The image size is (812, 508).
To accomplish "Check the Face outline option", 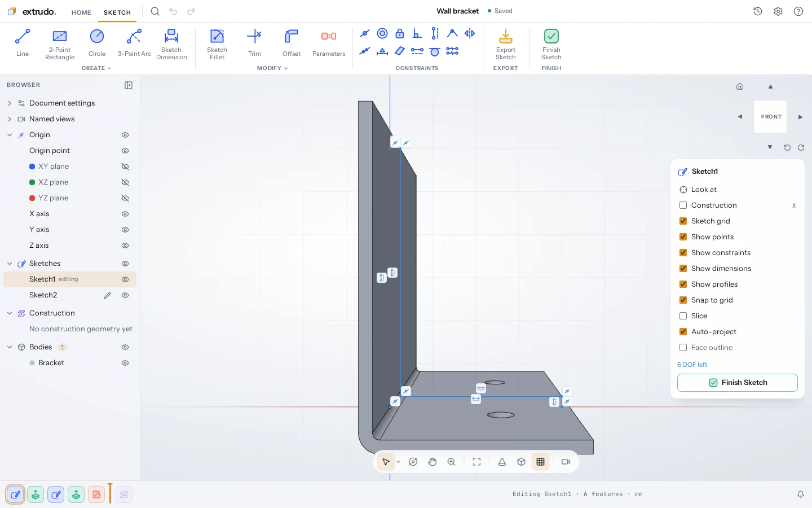I will (683, 348).
